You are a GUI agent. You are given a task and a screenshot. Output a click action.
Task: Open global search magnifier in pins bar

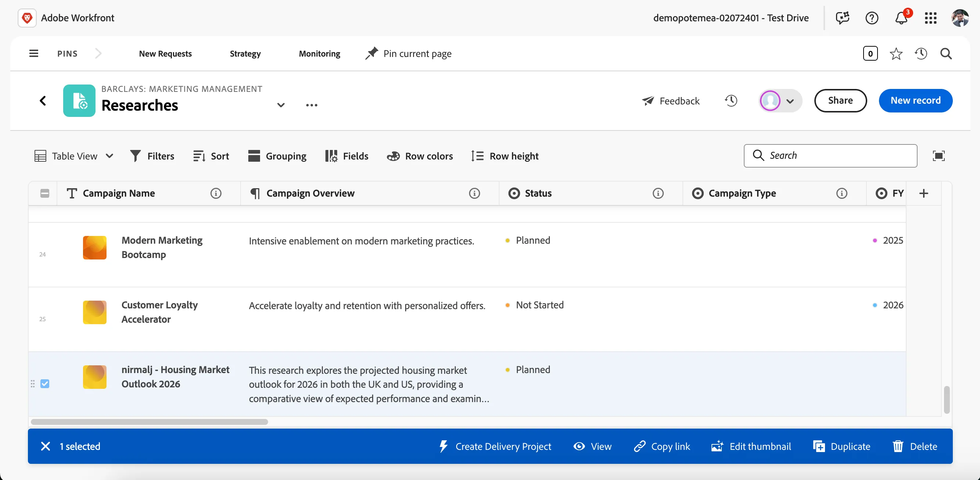coord(946,54)
